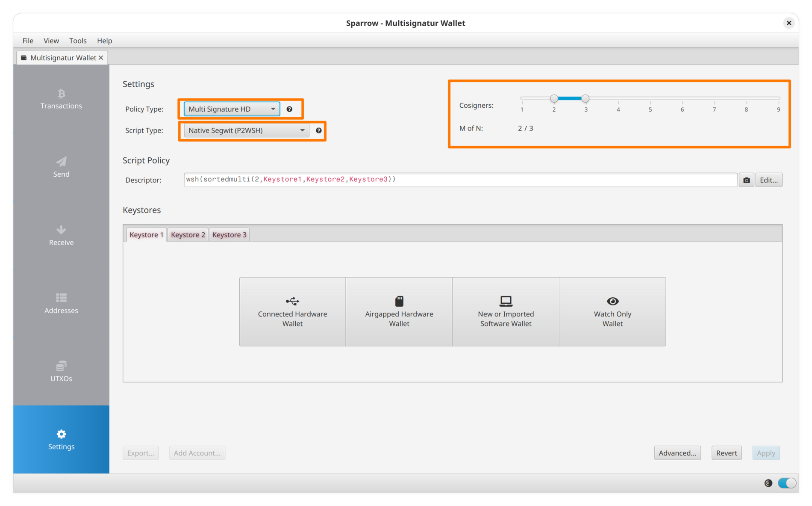Open the UTXOs section
Screen dimensions: 812x506
[x=61, y=371]
